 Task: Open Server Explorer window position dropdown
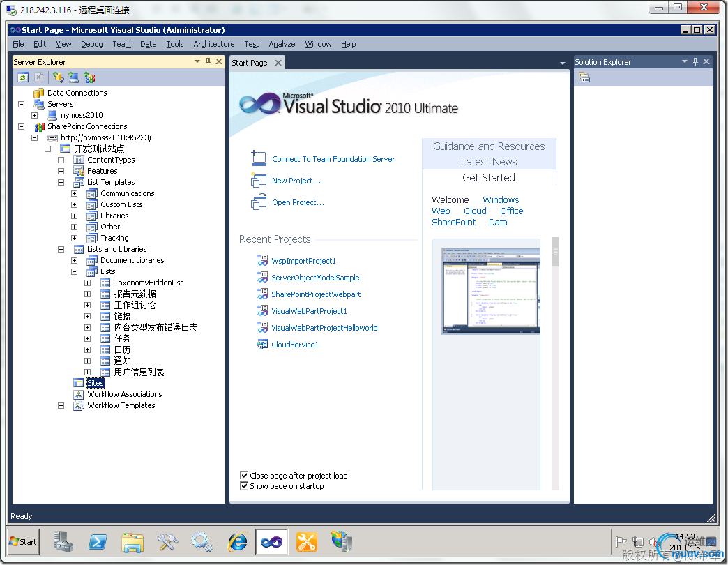197,61
